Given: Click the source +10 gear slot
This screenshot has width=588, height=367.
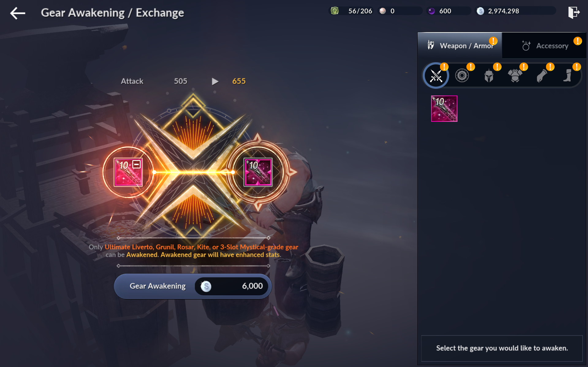Looking at the screenshot, I should click(x=128, y=172).
